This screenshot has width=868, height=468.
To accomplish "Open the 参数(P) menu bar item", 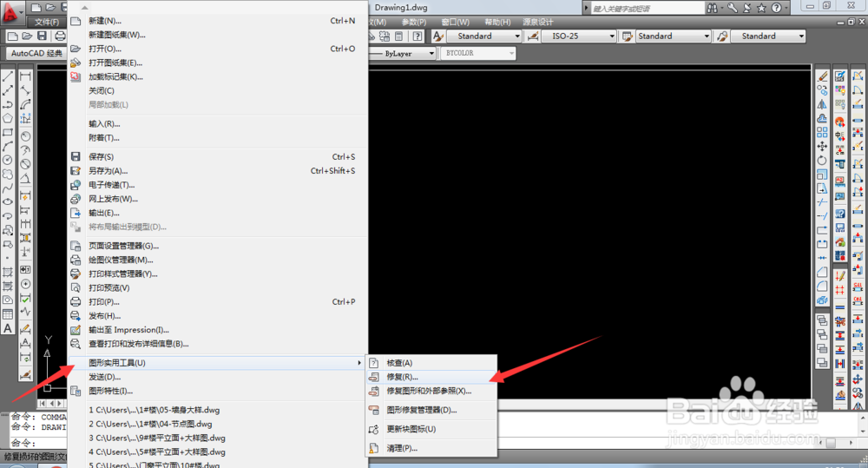I will coord(414,23).
